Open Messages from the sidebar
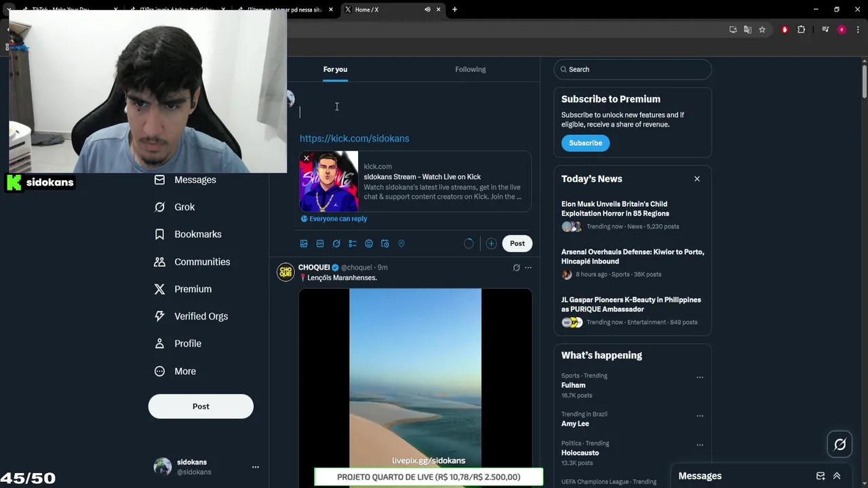 tap(185, 180)
